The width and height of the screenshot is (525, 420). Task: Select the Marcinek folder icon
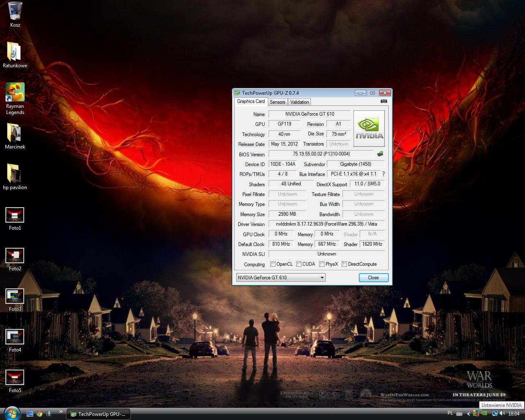click(15, 136)
